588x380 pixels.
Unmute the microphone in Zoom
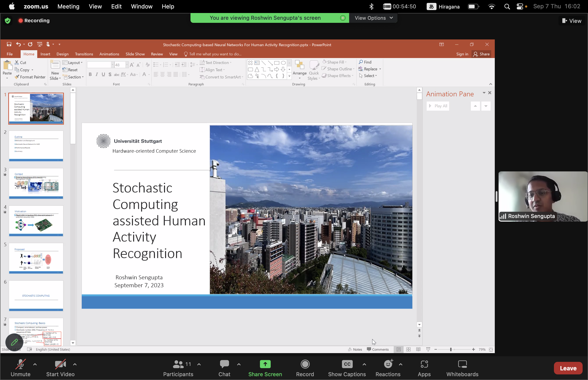pyautogui.click(x=20, y=368)
